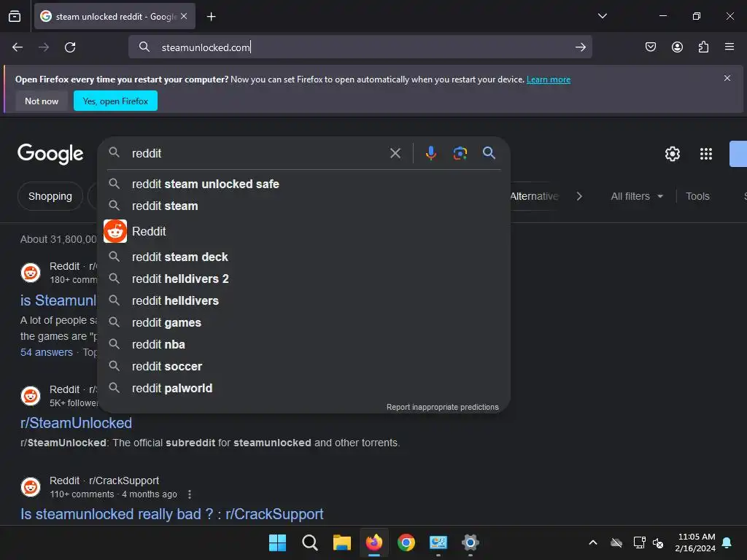Select suggestion reddit steam unlocked safe
747x560 pixels.
tap(303, 184)
